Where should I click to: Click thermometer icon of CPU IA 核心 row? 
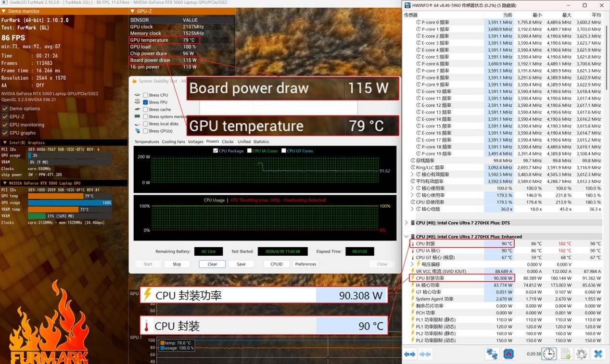412,251
